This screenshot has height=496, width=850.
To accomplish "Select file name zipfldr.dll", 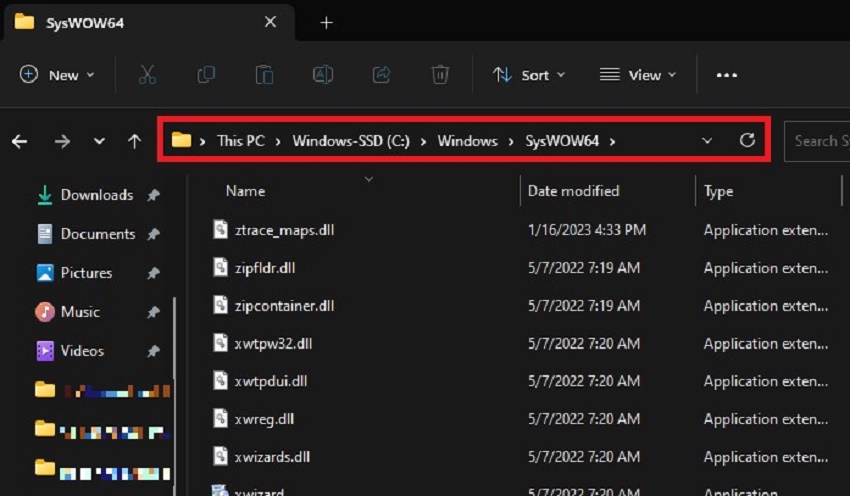I will [265, 268].
